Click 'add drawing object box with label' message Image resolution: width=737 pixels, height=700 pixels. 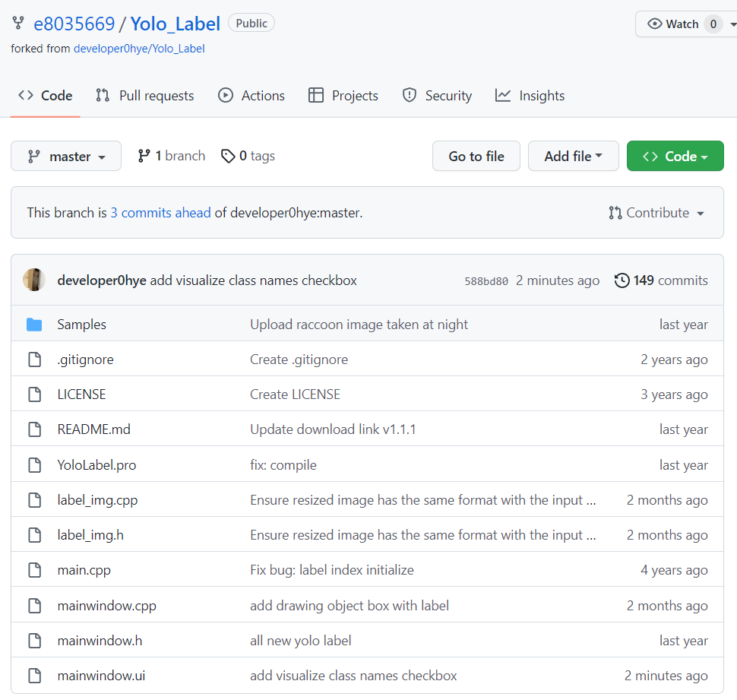(x=350, y=606)
